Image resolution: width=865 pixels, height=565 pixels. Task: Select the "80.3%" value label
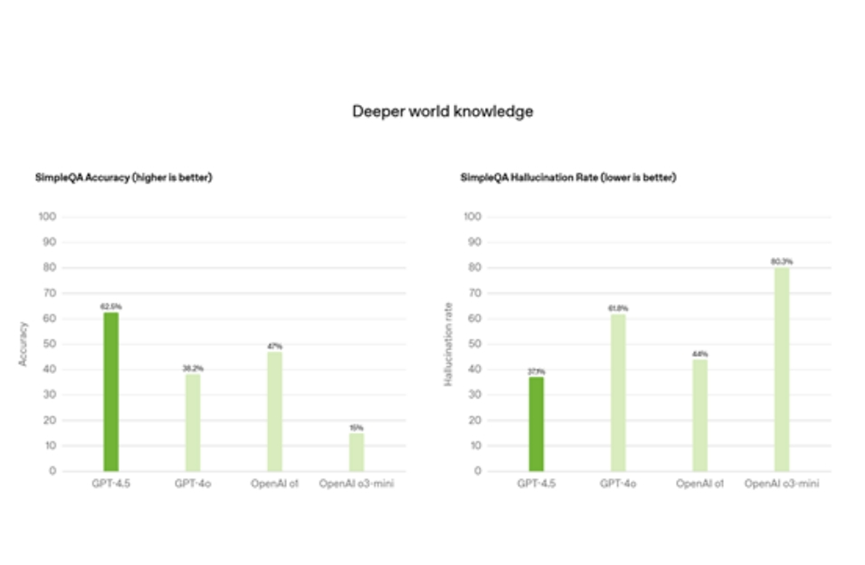pyautogui.click(x=782, y=261)
